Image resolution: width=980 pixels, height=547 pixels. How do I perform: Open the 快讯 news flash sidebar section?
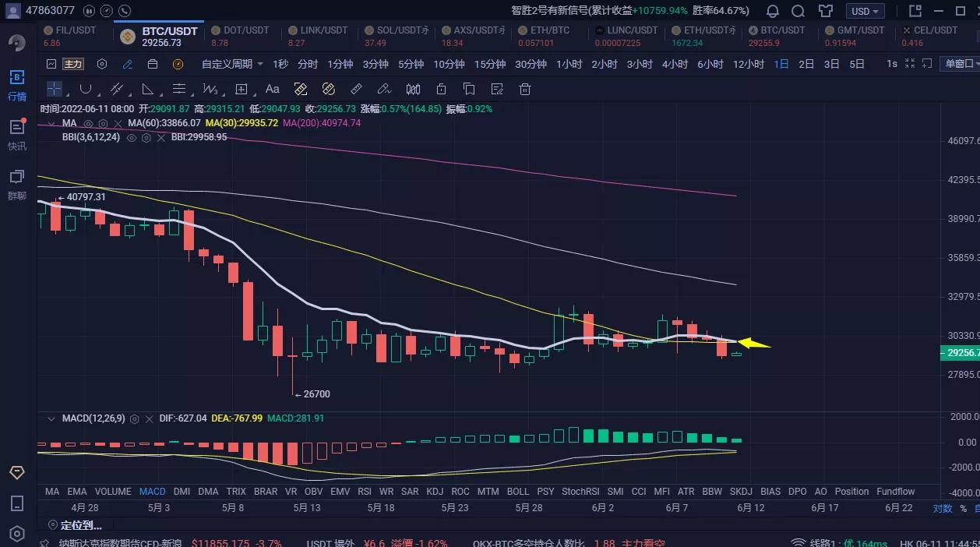pyautogui.click(x=17, y=135)
